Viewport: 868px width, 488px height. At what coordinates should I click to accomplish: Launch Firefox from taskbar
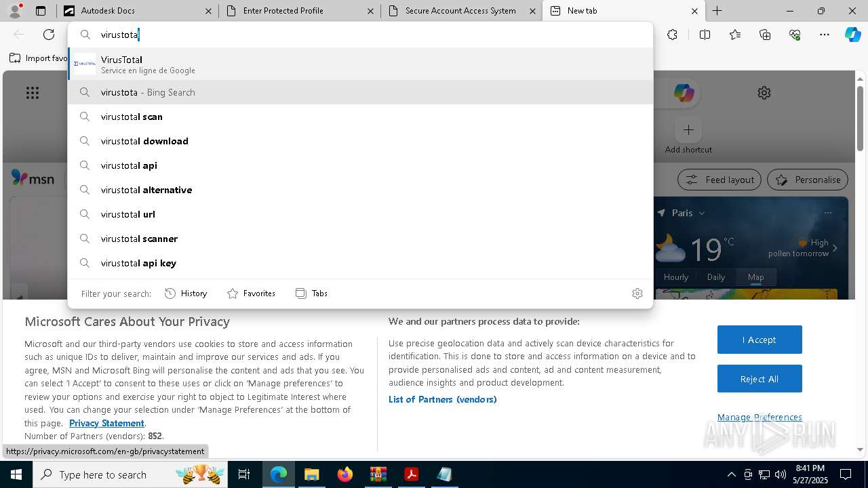click(345, 474)
